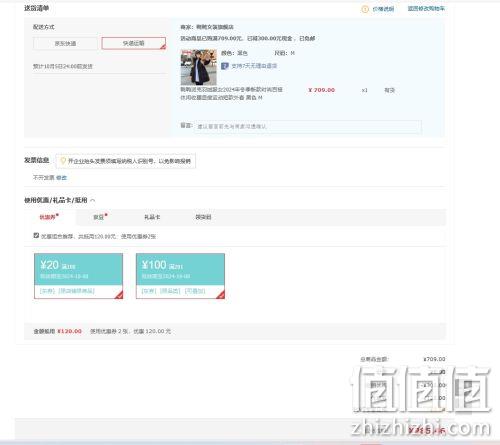The width and height of the screenshot is (500, 445).
Task: Open the product title link under thumbnail
Action: pyautogui.click(x=231, y=93)
